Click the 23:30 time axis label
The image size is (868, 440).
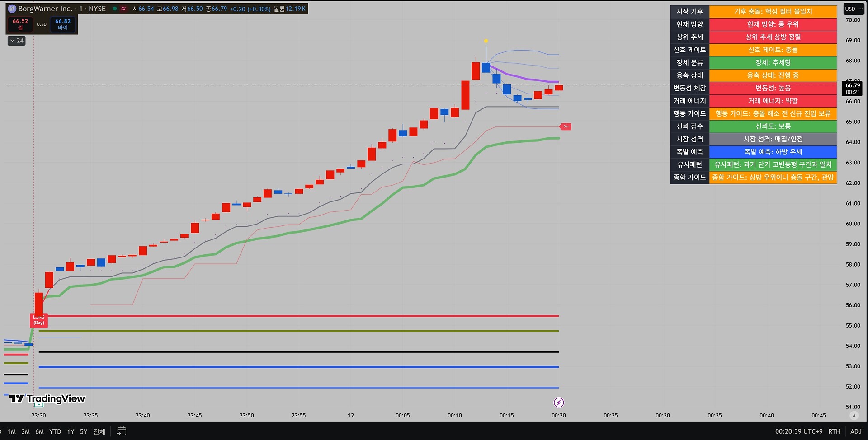pyautogui.click(x=38, y=415)
